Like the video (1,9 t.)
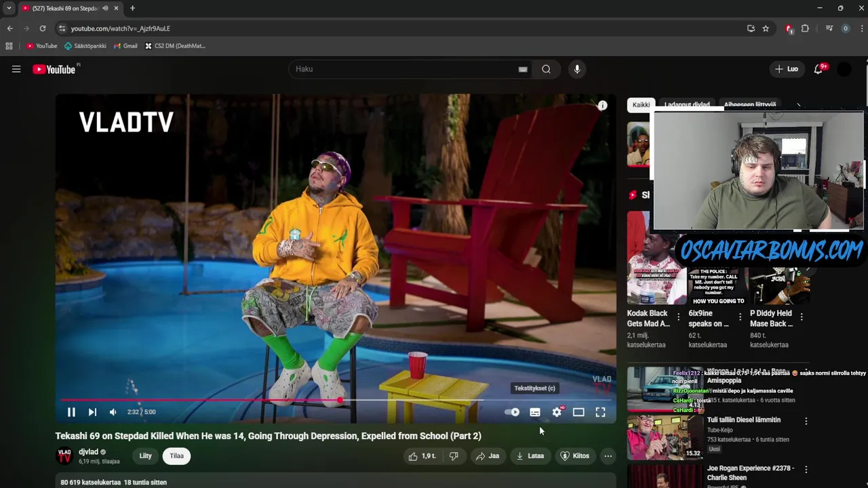This screenshot has height=488, width=868. point(422,456)
